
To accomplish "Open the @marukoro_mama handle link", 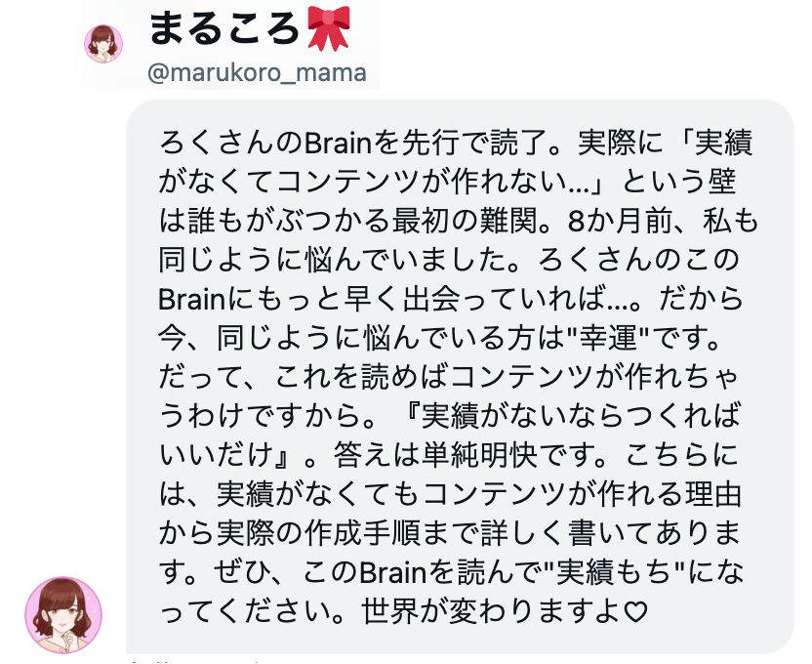I will [x=258, y=72].
